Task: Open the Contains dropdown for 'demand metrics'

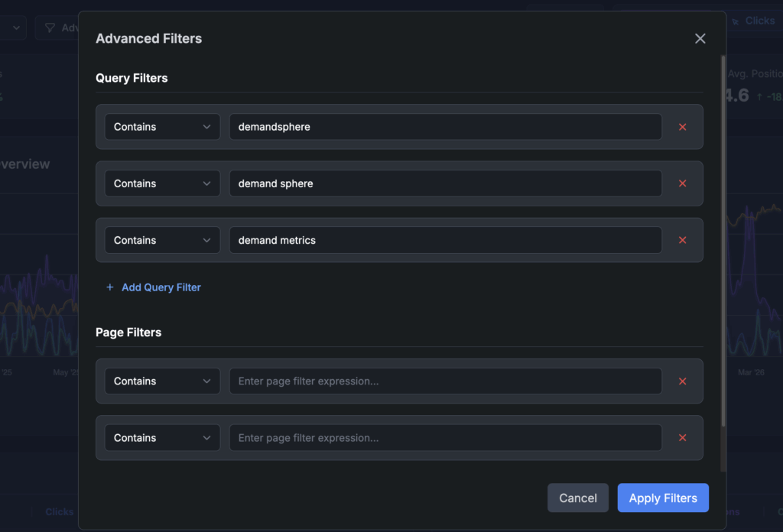Action: pos(162,240)
